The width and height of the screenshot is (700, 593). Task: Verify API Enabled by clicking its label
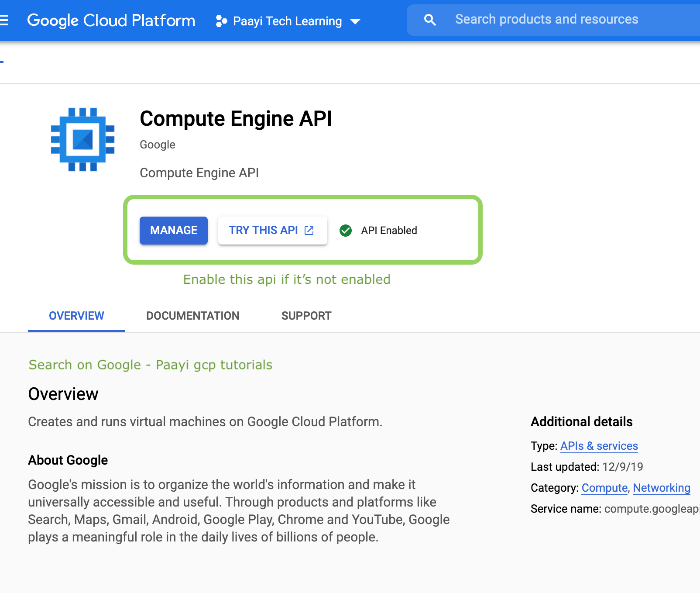(x=389, y=231)
